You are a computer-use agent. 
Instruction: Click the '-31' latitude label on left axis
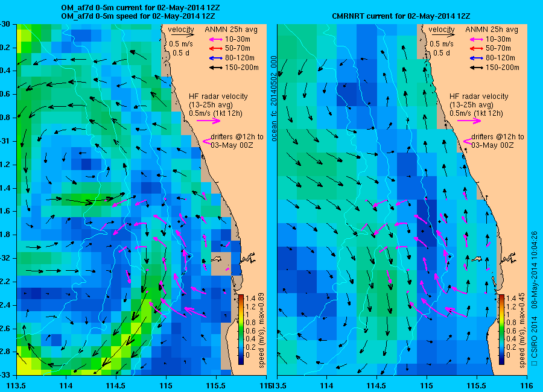pyautogui.click(x=4, y=141)
